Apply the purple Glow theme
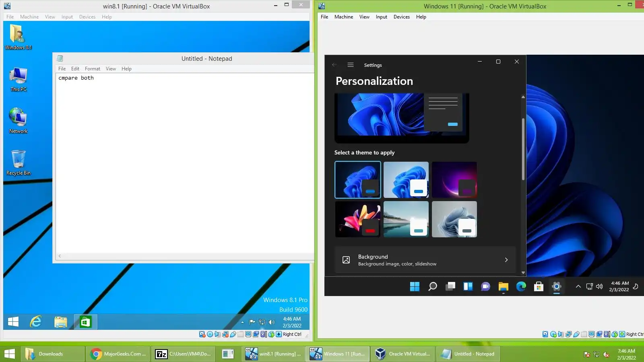Screen dimensions: 644x362 point(454,180)
